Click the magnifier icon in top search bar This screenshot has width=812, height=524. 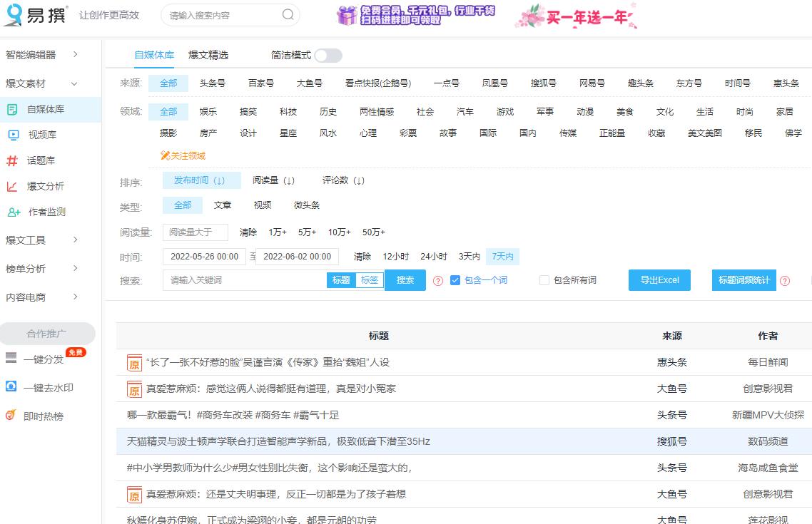click(x=288, y=14)
